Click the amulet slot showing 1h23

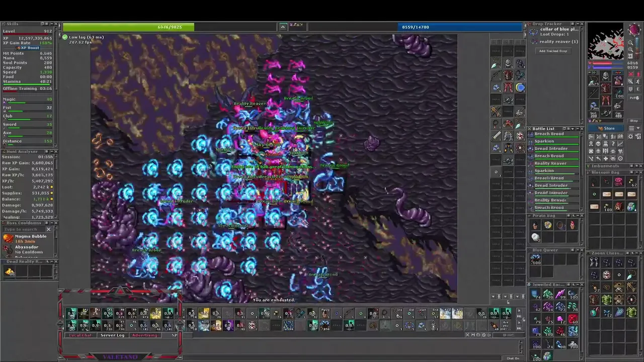[593, 81]
